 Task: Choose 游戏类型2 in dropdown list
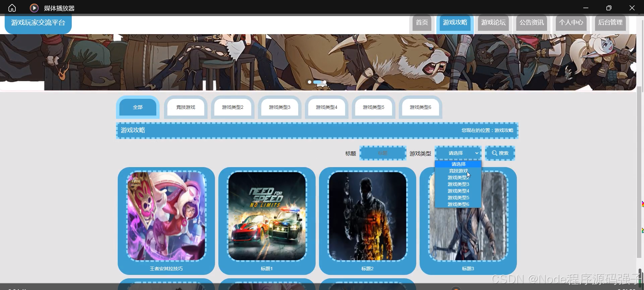coord(458,177)
